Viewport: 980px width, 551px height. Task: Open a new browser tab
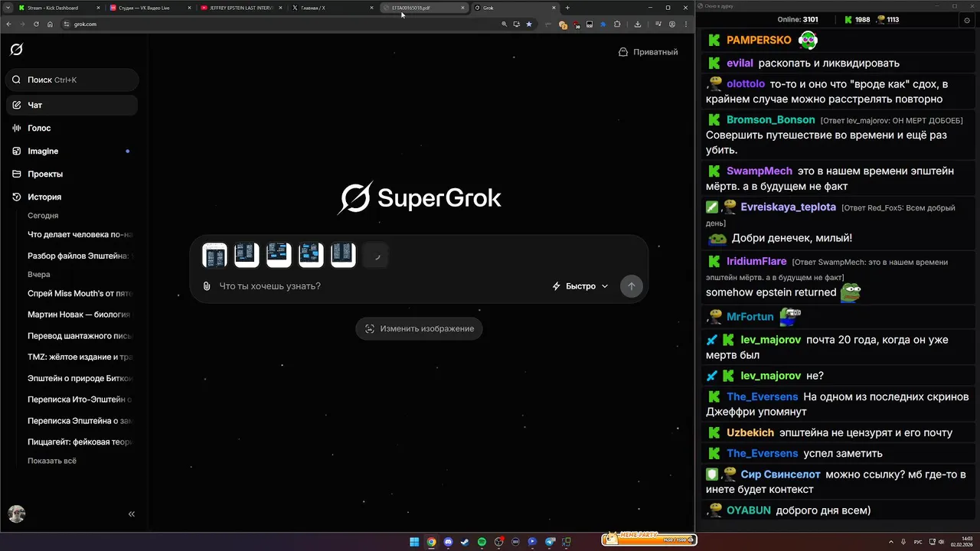(567, 8)
